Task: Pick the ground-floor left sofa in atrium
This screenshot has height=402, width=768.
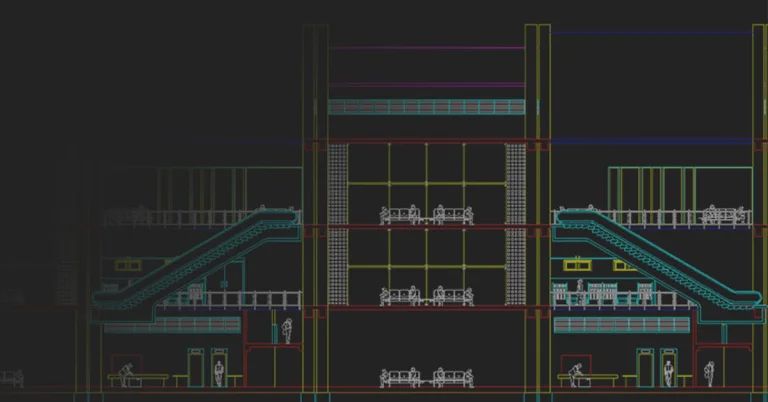Action: [397, 378]
